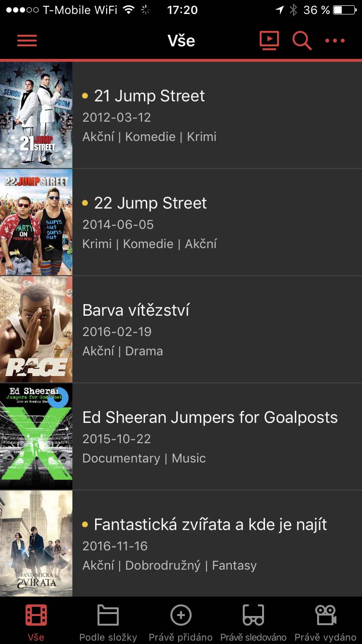Tap the plus-circle Právě přidáno icon

(x=181, y=615)
